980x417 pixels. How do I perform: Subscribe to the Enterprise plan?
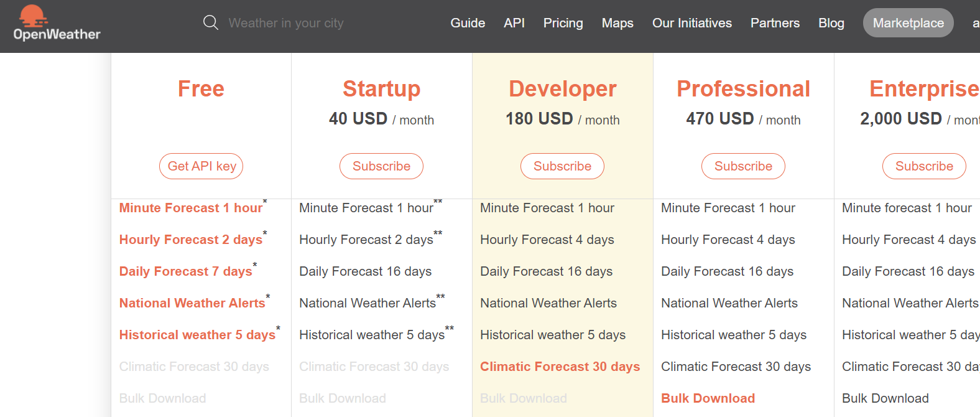click(x=924, y=166)
